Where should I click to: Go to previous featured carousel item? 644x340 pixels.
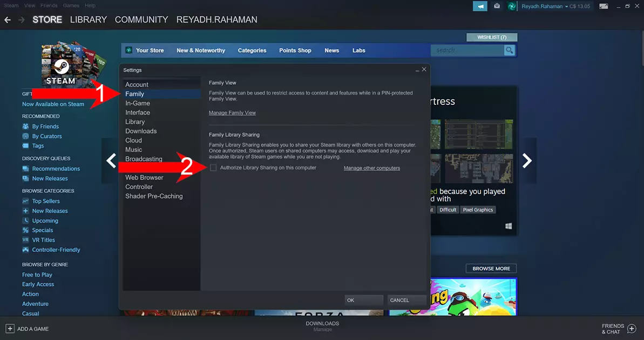click(x=111, y=161)
